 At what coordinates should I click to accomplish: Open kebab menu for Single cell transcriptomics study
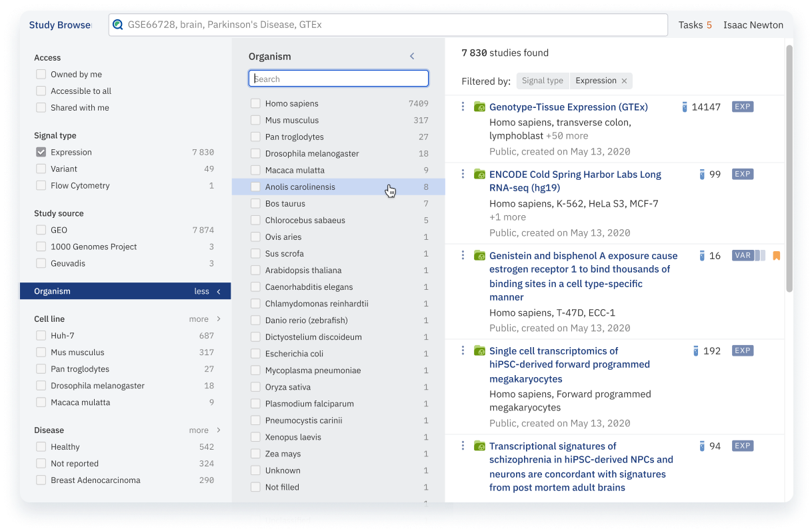463,350
